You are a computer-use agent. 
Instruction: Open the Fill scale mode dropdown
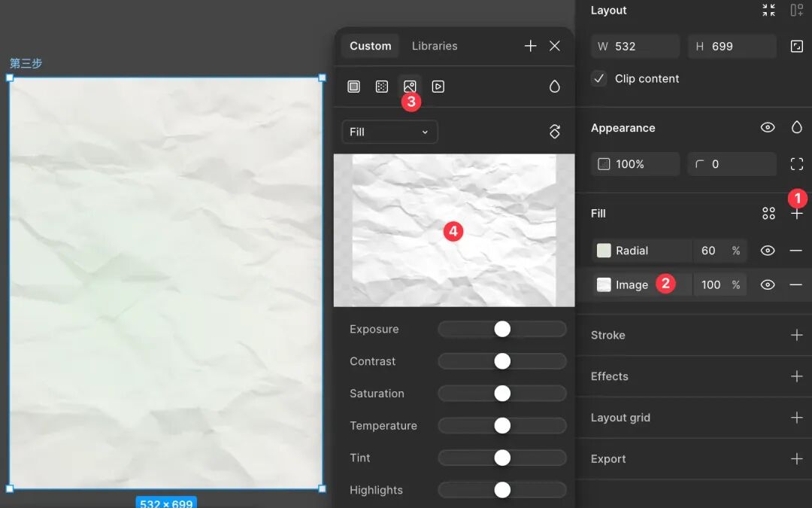[389, 132]
